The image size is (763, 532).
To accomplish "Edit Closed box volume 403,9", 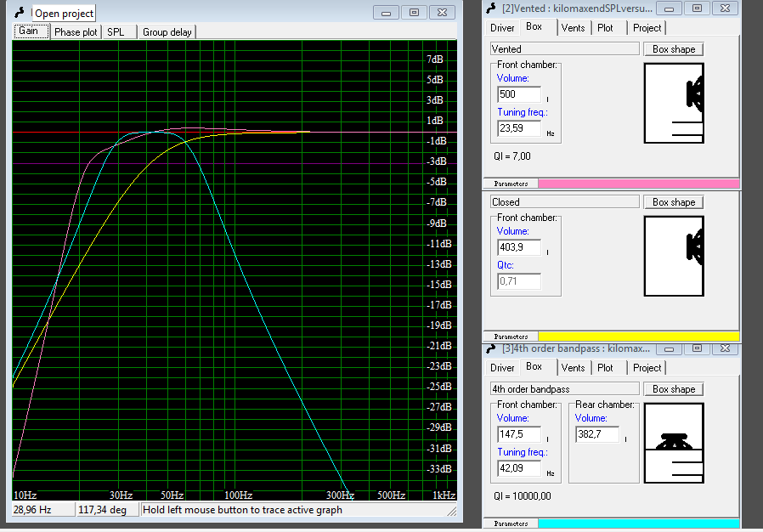I will pyautogui.click(x=519, y=247).
